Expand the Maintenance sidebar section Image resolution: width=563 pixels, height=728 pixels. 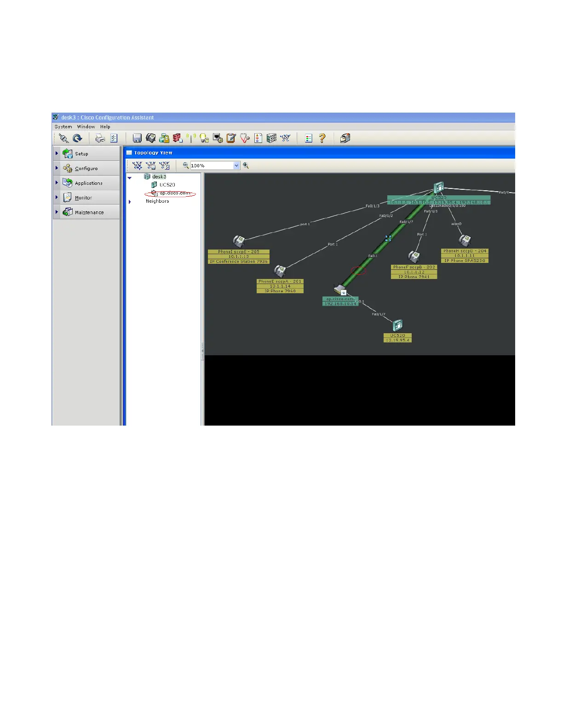pyautogui.click(x=57, y=212)
